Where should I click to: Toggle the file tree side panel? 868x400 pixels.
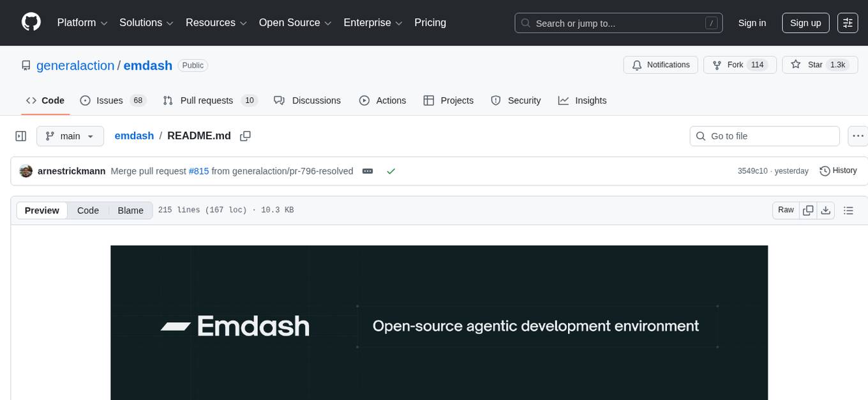tap(20, 135)
